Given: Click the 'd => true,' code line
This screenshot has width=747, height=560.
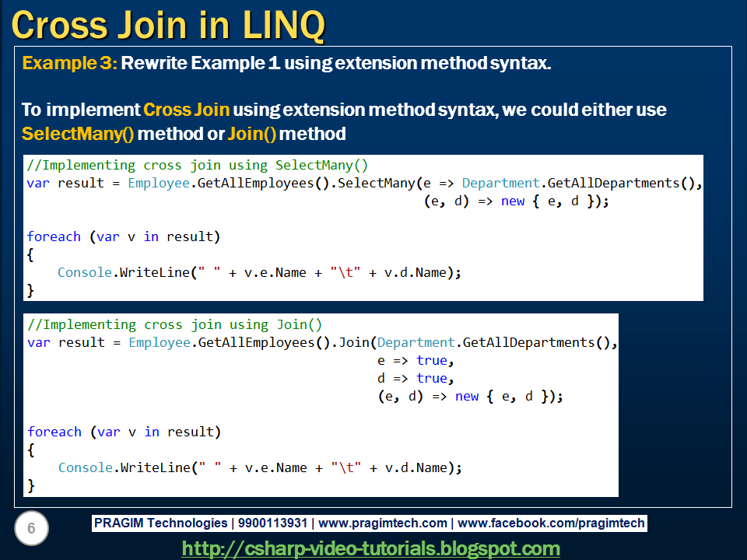Looking at the screenshot, I should click(416, 378).
